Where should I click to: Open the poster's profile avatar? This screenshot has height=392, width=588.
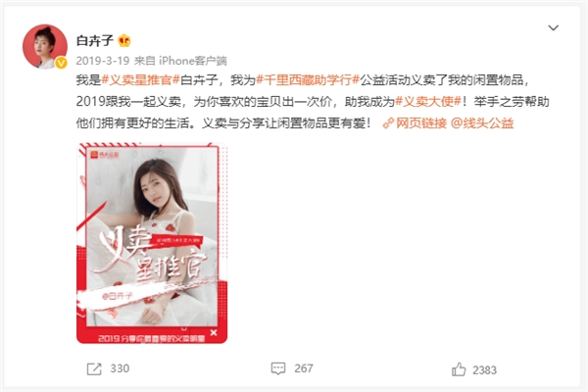tap(45, 46)
